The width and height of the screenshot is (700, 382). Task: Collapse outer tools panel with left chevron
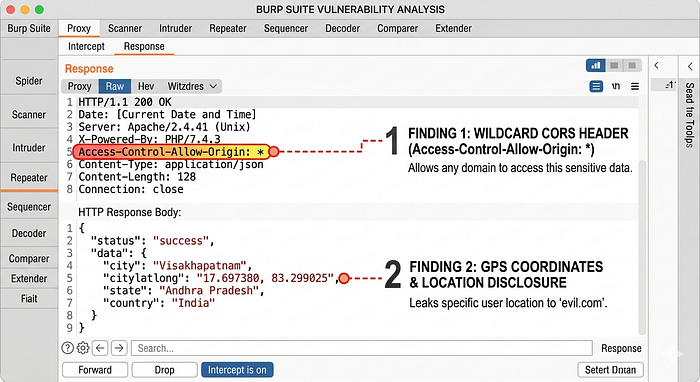[690, 66]
